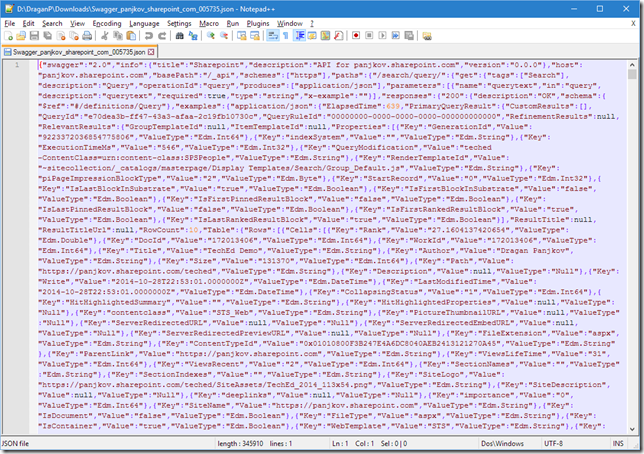
Task: Play back the recorded macro
Action: coord(382,36)
